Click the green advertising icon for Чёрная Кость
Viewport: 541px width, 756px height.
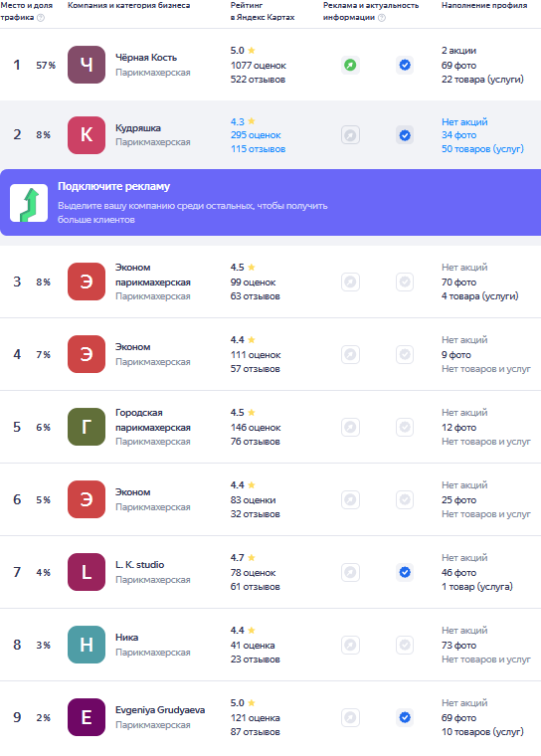pos(350,65)
